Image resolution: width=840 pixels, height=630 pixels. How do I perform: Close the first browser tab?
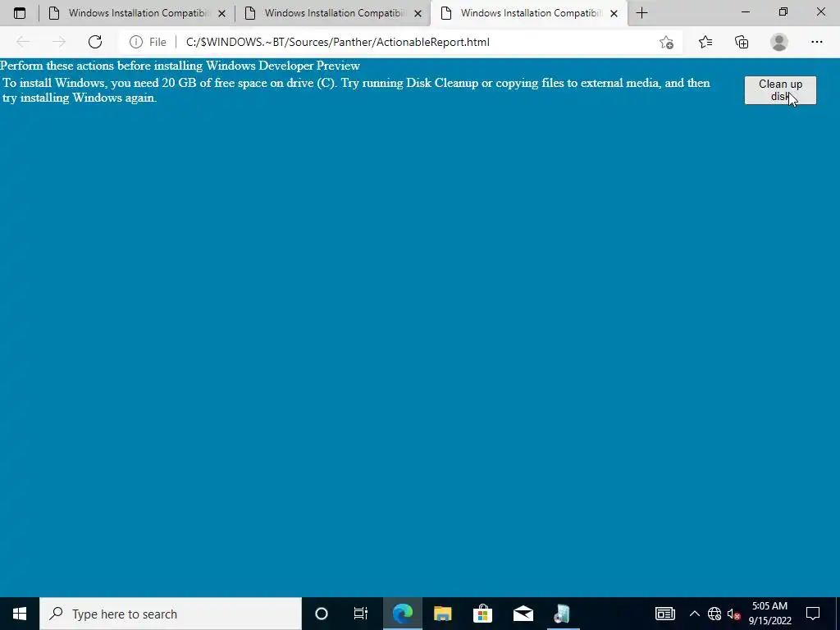221,13
